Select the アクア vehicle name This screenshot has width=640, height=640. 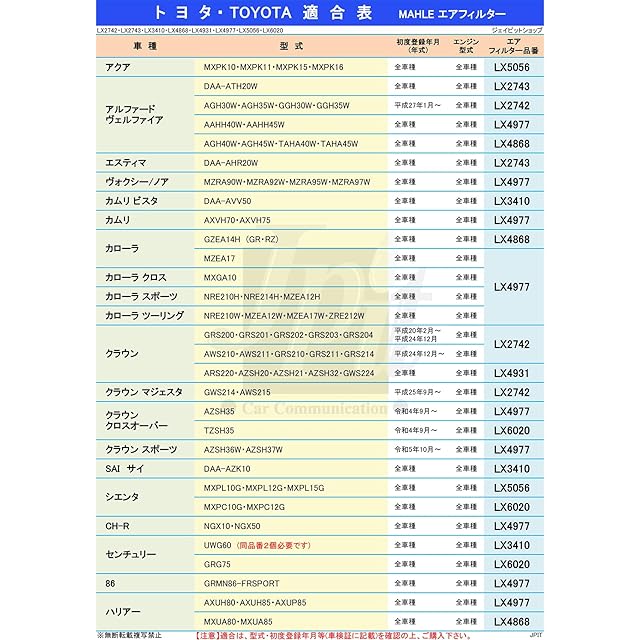click(118, 67)
